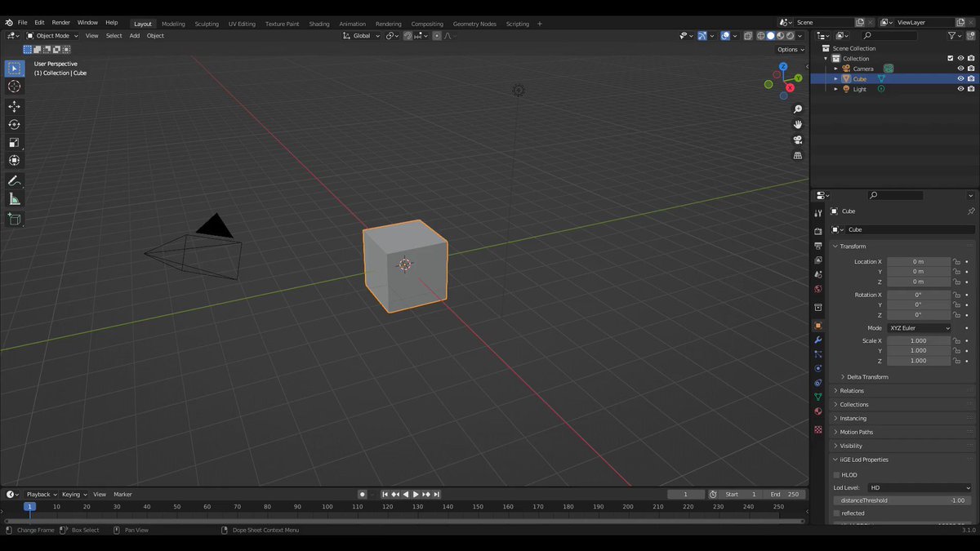Open the XYZ Euler rotation mode dropdown

(x=920, y=328)
